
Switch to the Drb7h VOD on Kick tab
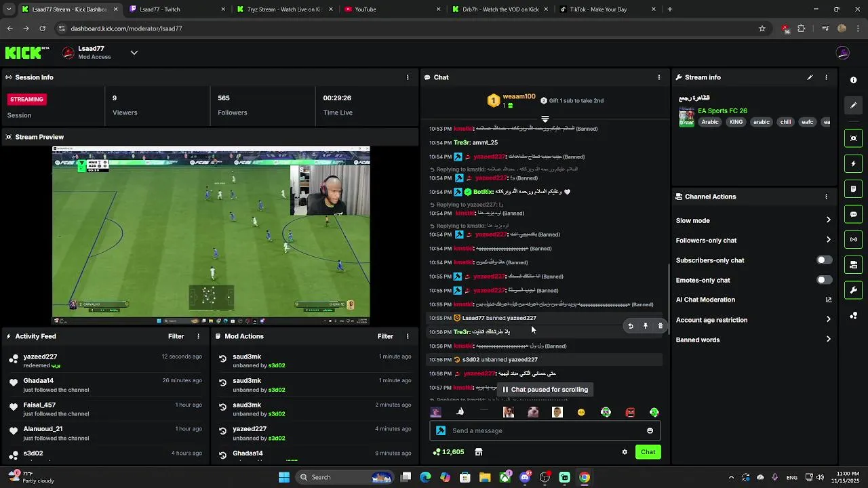pos(500,9)
